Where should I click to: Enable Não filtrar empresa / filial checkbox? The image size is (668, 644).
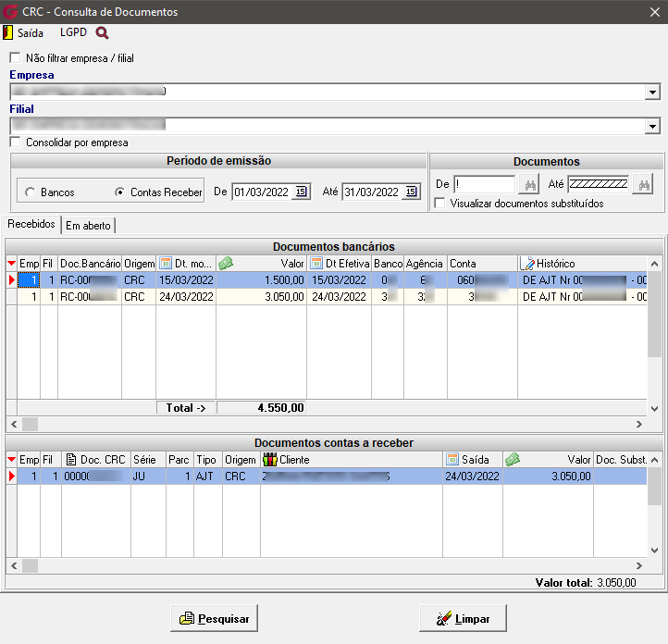pyautogui.click(x=16, y=57)
